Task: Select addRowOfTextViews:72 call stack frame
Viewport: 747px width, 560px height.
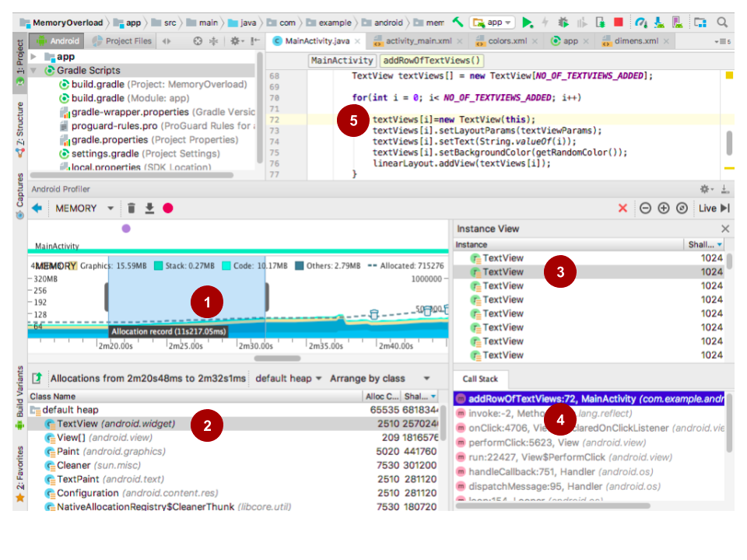Action: pyautogui.click(x=589, y=399)
